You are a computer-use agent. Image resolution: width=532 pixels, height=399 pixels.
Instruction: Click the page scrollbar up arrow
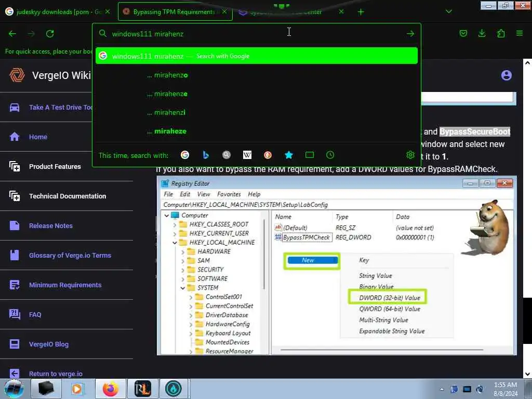[x=527, y=63]
